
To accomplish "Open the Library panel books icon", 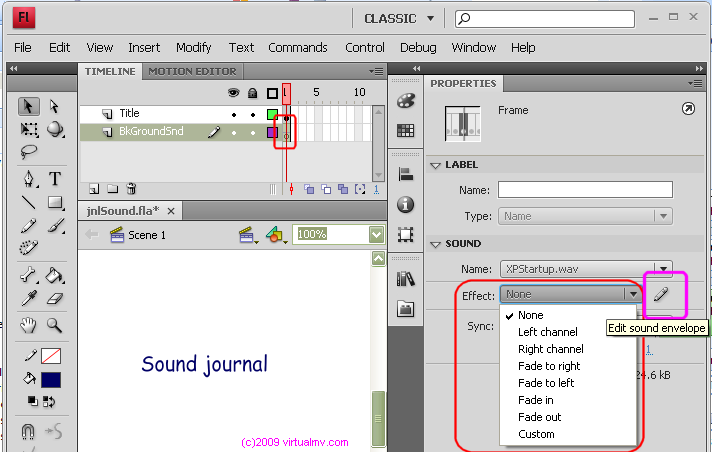I will tap(405, 279).
